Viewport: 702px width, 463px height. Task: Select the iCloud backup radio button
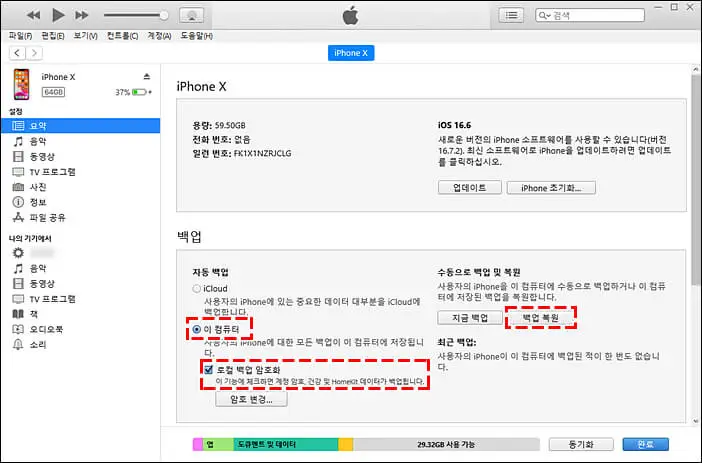tap(197, 289)
